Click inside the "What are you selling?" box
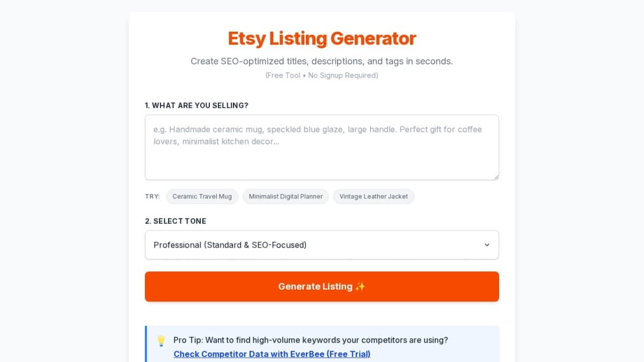The width and height of the screenshot is (644, 362). (x=322, y=147)
